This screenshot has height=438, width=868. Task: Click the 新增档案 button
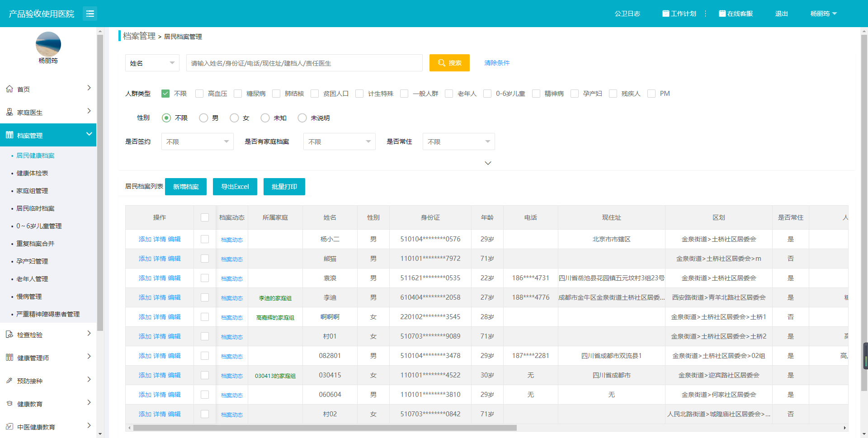pos(186,187)
